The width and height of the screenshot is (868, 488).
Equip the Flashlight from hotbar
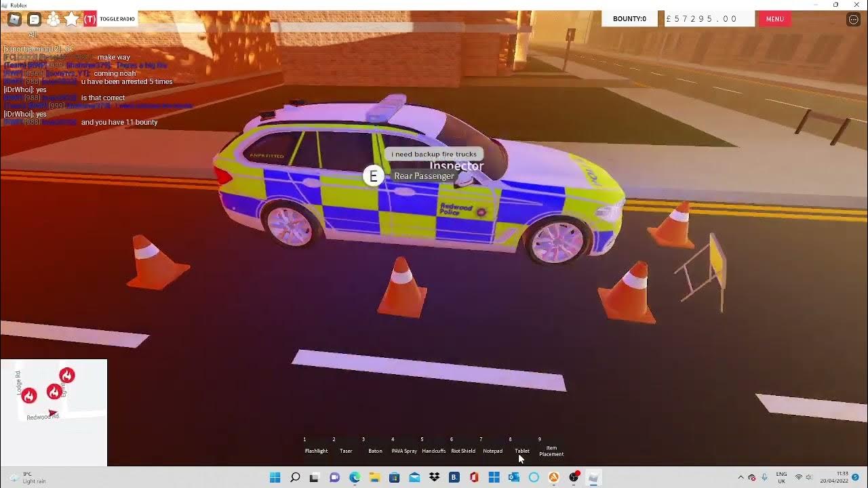(x=316, y=446)
